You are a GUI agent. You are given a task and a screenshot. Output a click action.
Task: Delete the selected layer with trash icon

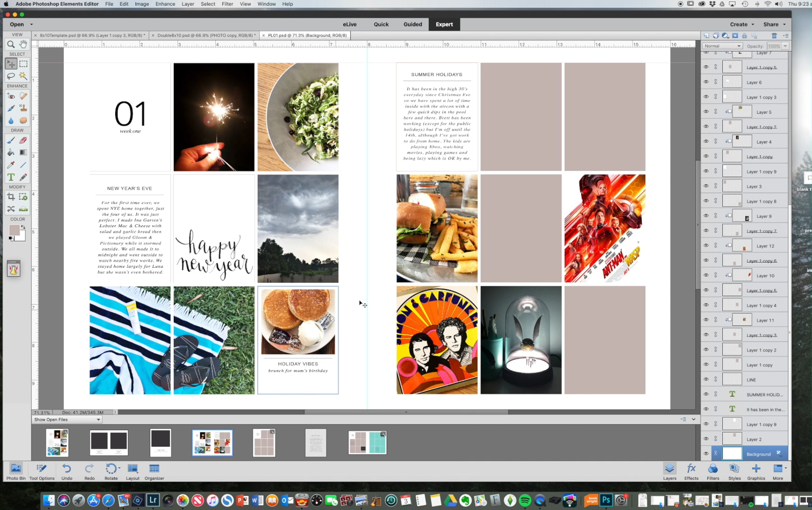coord(774,36)
